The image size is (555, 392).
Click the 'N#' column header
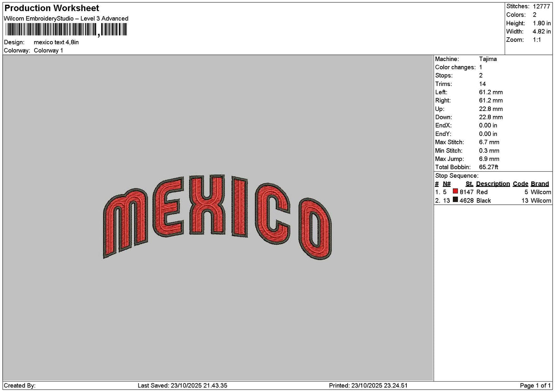point(447,184)
